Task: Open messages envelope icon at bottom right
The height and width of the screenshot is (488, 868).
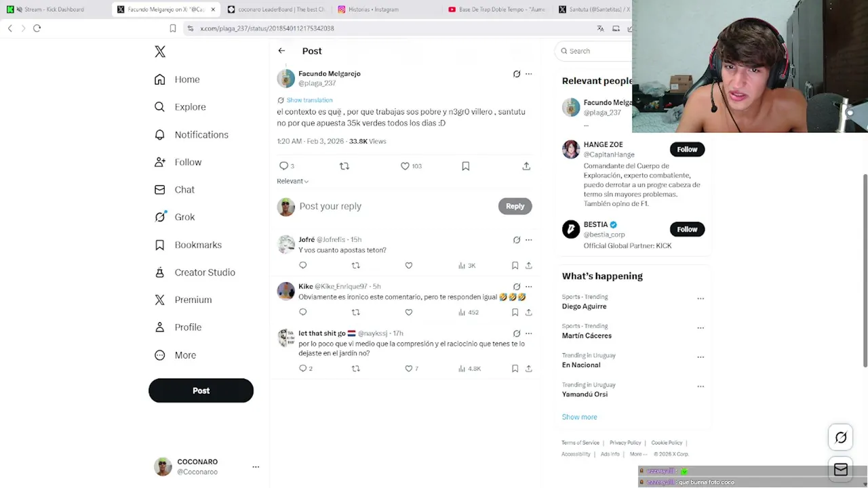Action: [841, 469]
